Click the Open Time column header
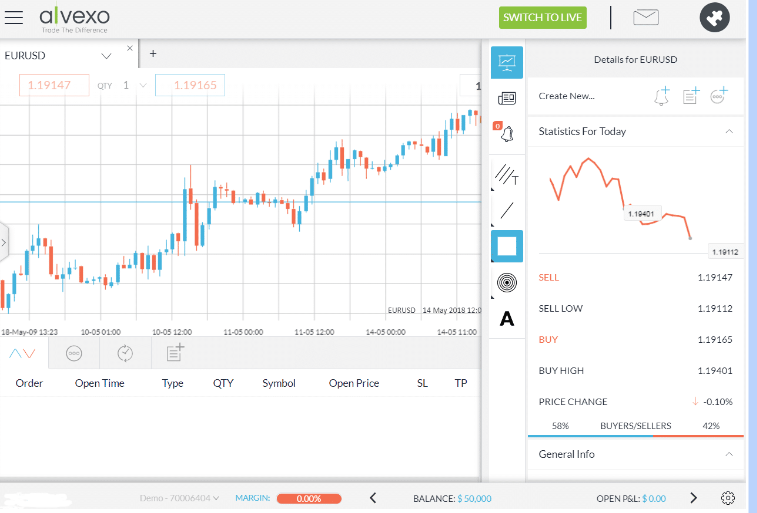 point(99,383)
